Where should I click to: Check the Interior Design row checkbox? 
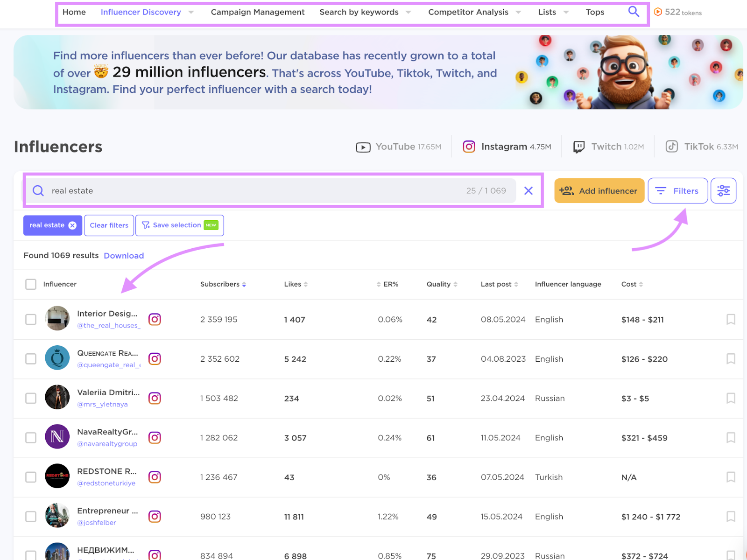(31, 319)
